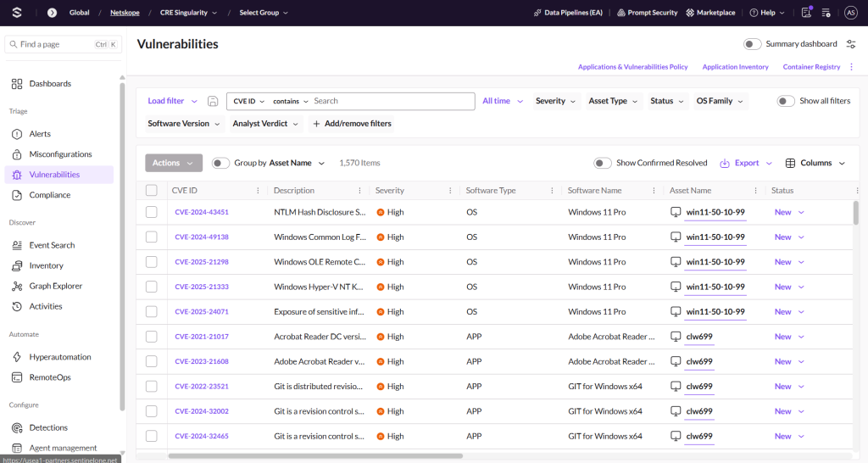
Task: Open the Hyperautomation lightning icon
Action: [17, 357]
